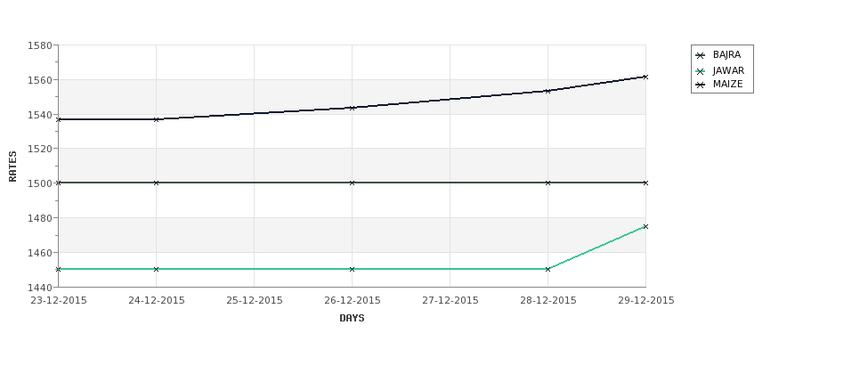Viewport: 868px width, 382px height.
Task: Click the 27-12-2015 axis date label
Action: (450, 301)
